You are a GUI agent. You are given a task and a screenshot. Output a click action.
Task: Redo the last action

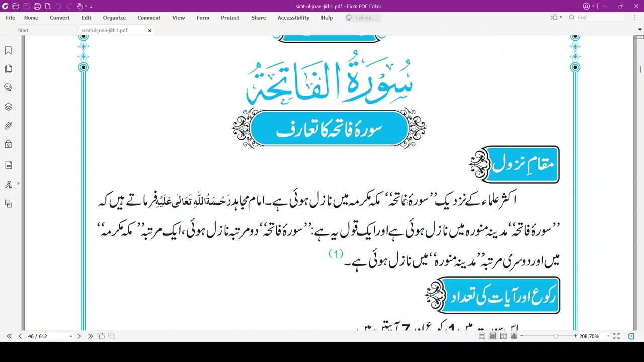click(x=69, y=6)
